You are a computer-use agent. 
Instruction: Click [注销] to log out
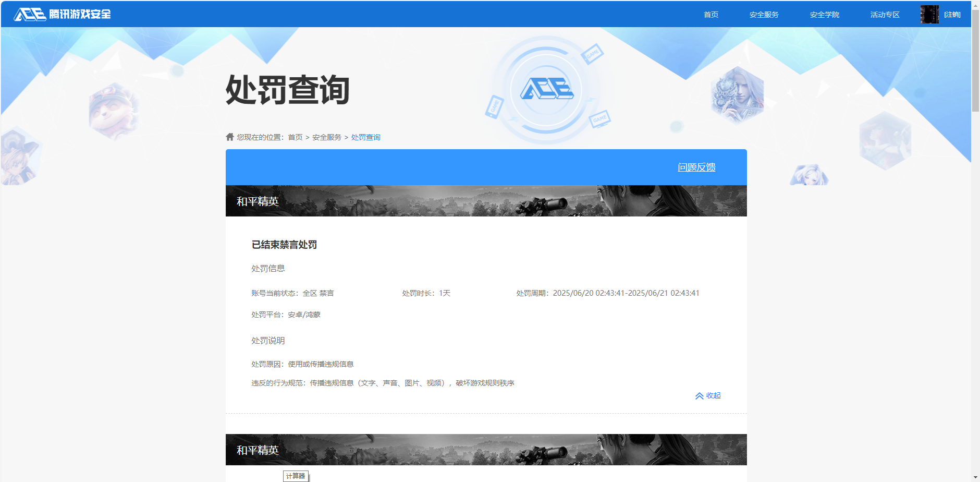(952, 14)
